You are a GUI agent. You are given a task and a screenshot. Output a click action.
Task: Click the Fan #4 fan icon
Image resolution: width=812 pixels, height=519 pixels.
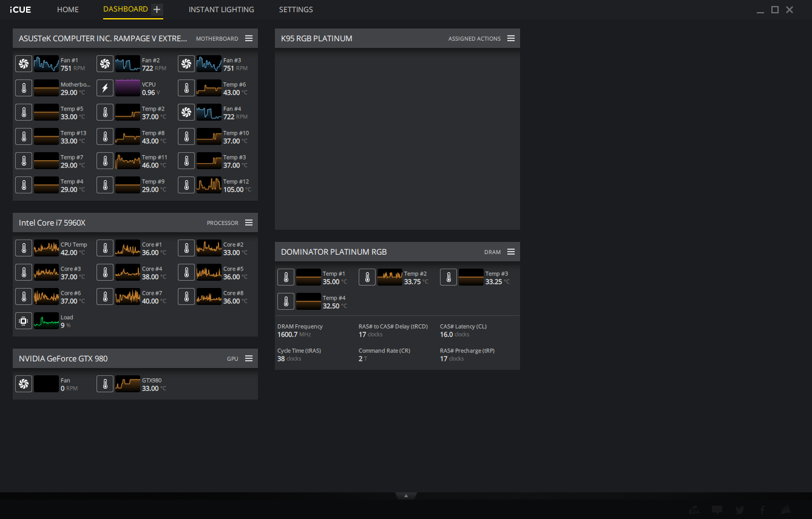[x=186, y=112]
